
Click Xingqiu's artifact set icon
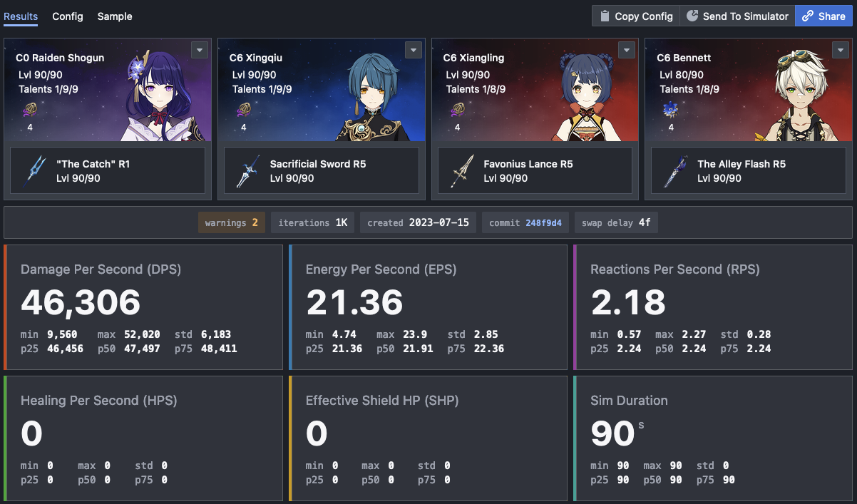click(x=243, y=110)
